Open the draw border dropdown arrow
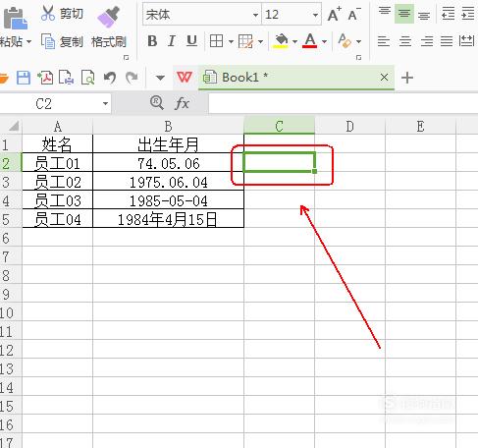This screenshot has height=448, width=478. (260, 41)
